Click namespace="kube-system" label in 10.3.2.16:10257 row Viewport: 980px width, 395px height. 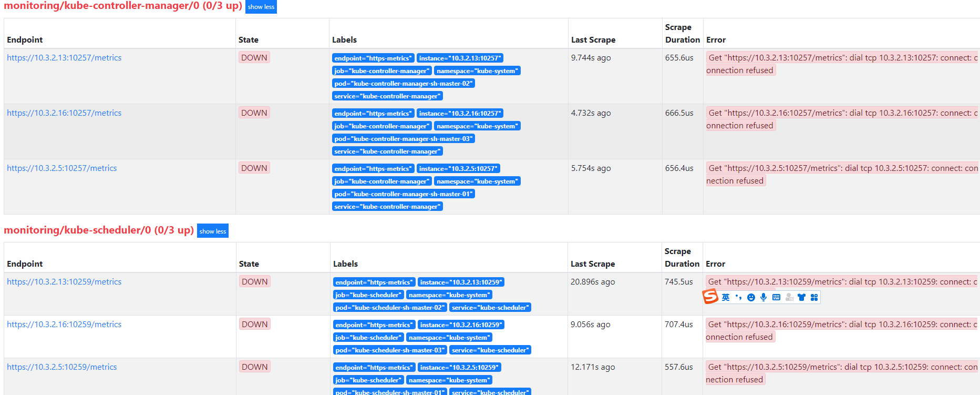(477, 126)
